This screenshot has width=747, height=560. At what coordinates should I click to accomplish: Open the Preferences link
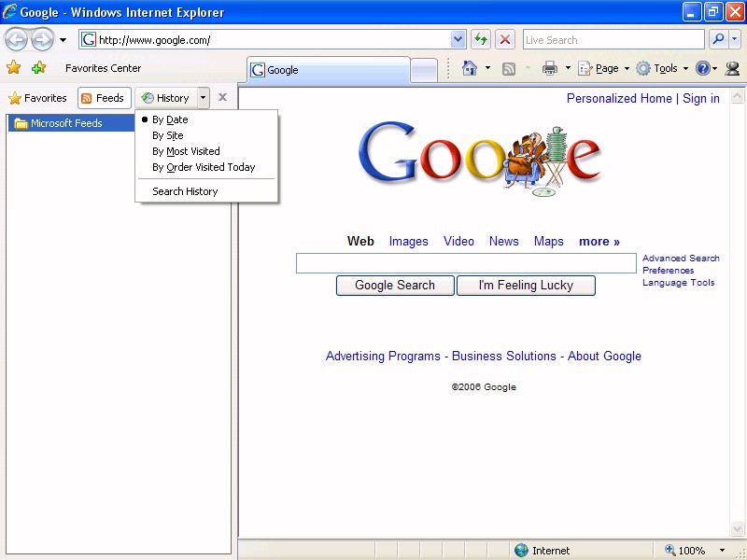668,271
